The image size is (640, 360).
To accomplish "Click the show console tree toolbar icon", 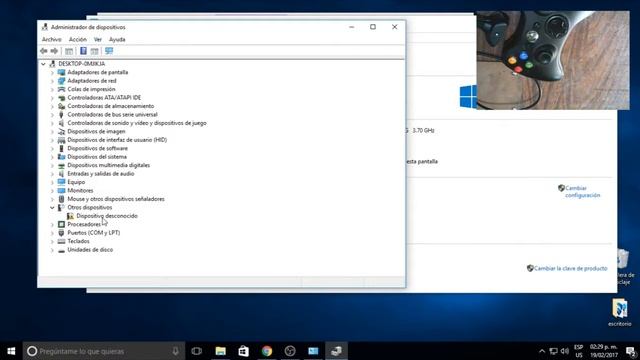I will click(x=69, y=51).
